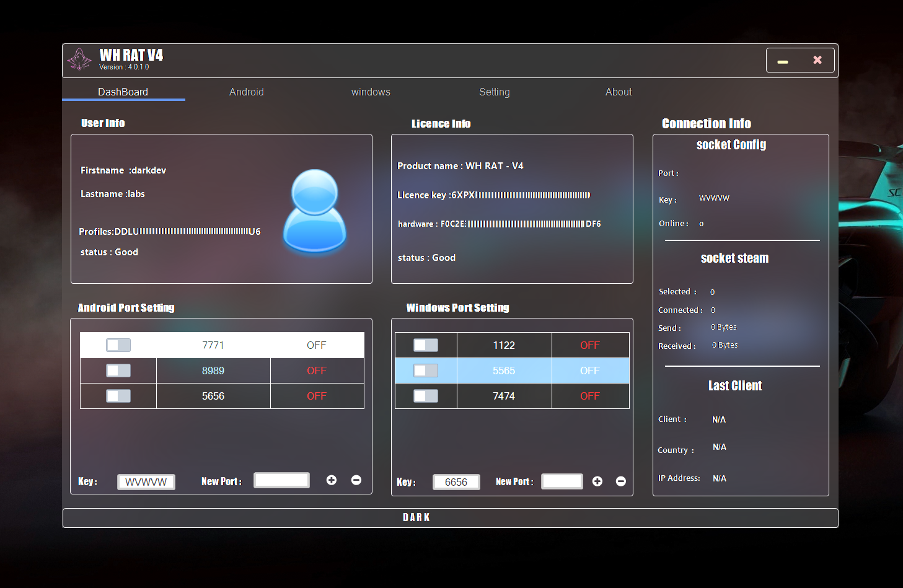903x588 pixels.
Task: Minimize the application window
Action: [x=783, y=61]
